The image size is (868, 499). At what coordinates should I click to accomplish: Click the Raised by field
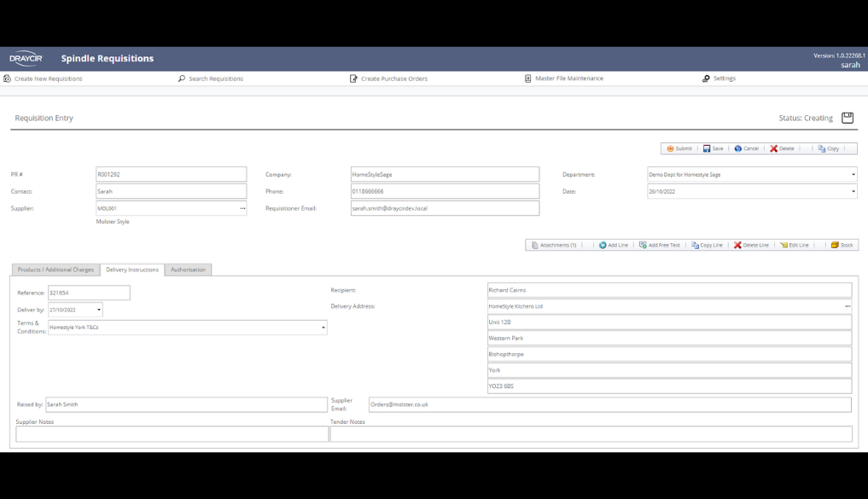click(187, 404)
